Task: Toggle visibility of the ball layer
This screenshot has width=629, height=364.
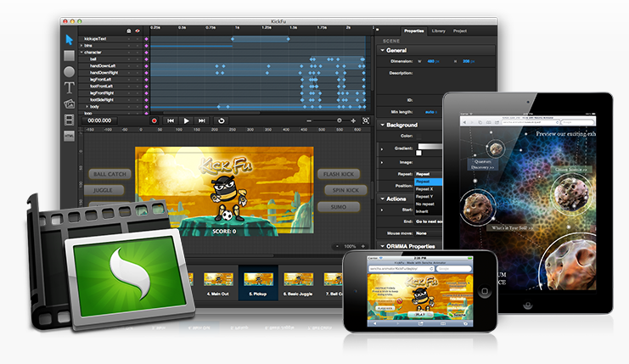Action: (x=138, y=59)
